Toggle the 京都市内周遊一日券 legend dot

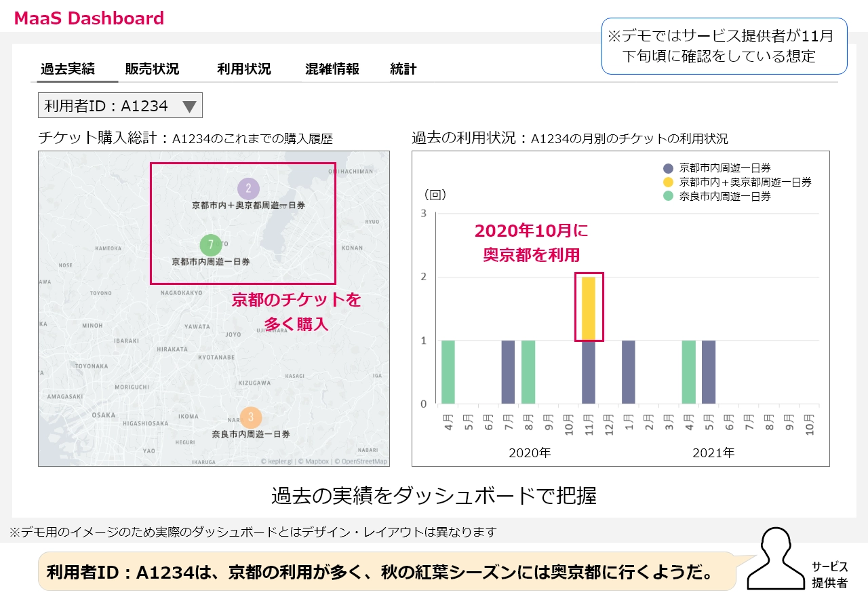coord(668,168)
